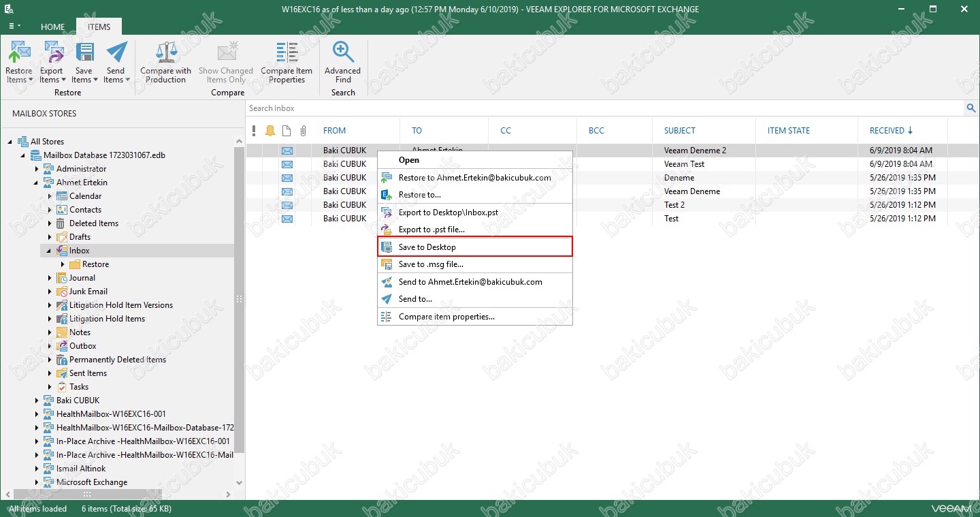Select the Microsoft Exchange mailbox

pos(92,482)
